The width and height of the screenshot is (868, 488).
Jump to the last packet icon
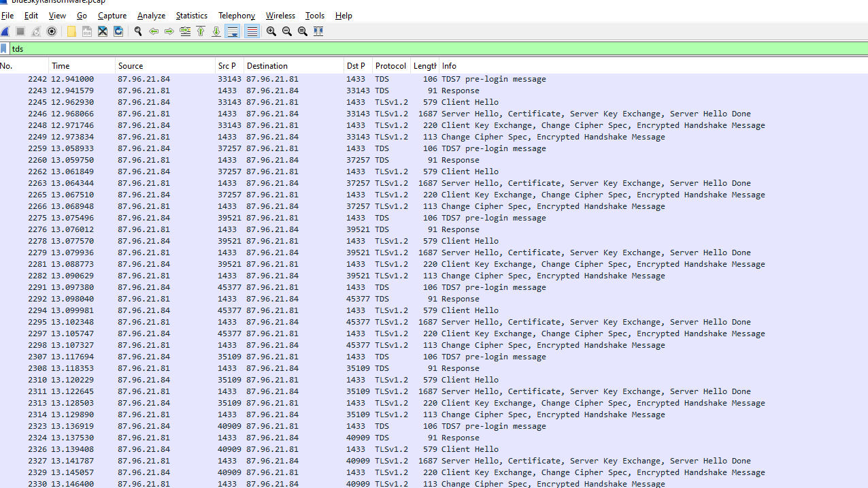(216, 31)
